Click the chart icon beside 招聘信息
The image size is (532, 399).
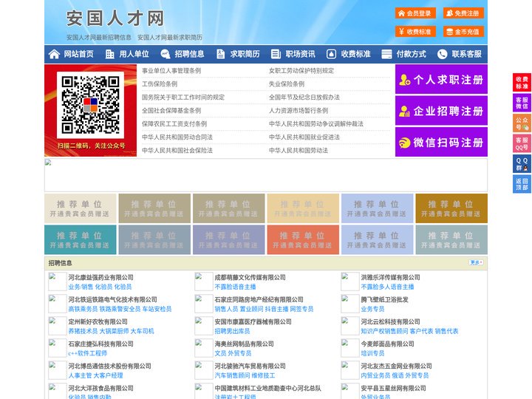(166, 54)
